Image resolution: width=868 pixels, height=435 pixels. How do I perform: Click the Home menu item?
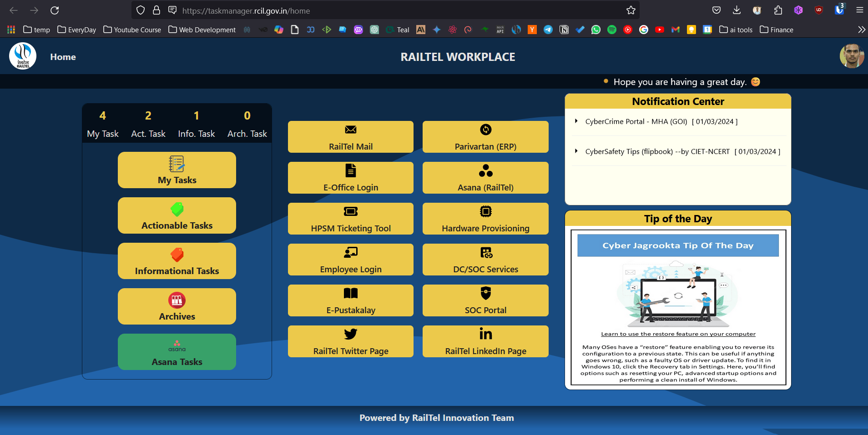click(x=63, y=57)
